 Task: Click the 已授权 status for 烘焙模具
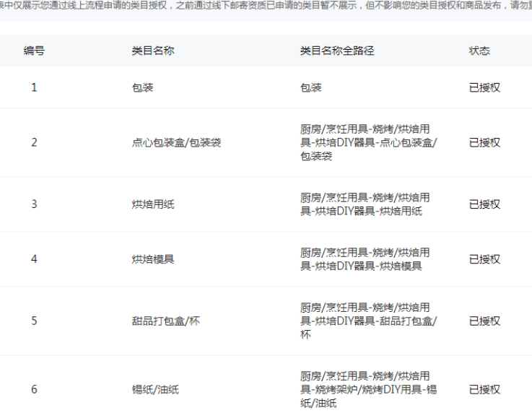click(x=484, y=259)
